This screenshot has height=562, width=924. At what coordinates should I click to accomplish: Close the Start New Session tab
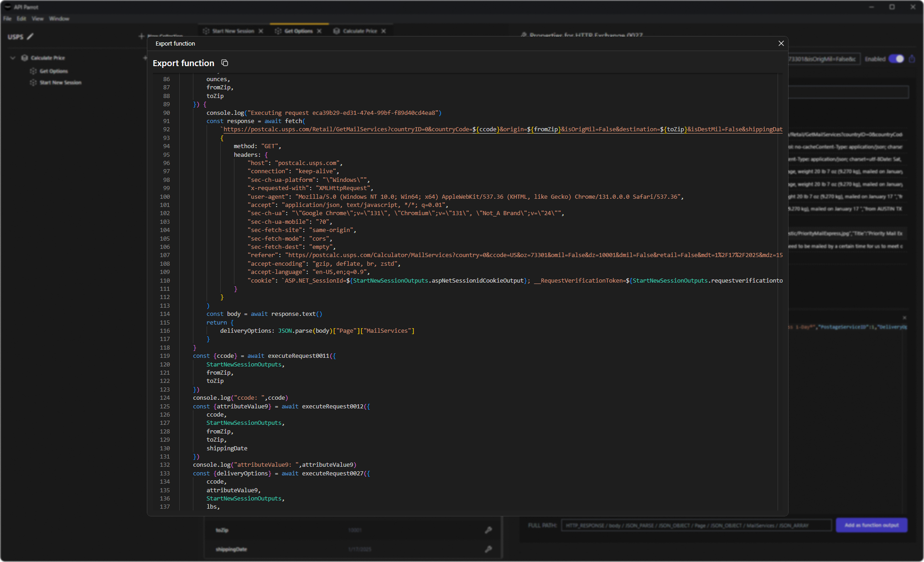[x=261, y=31]
